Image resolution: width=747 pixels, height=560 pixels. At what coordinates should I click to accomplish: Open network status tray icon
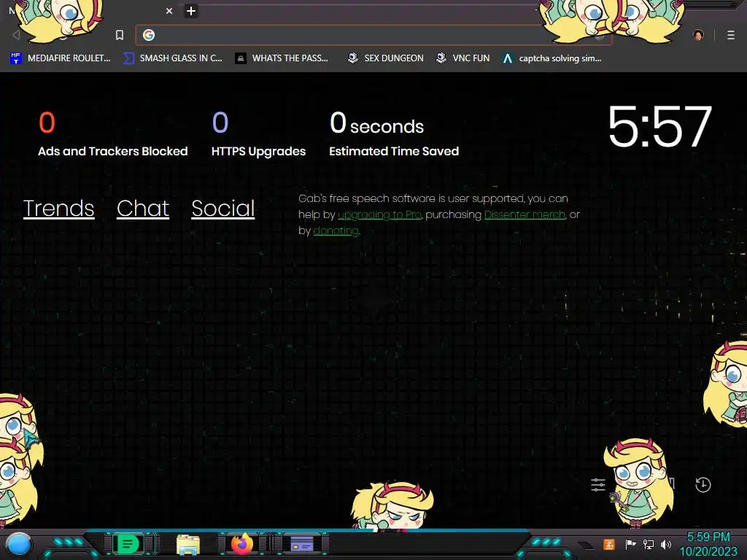tap(649, 544)
